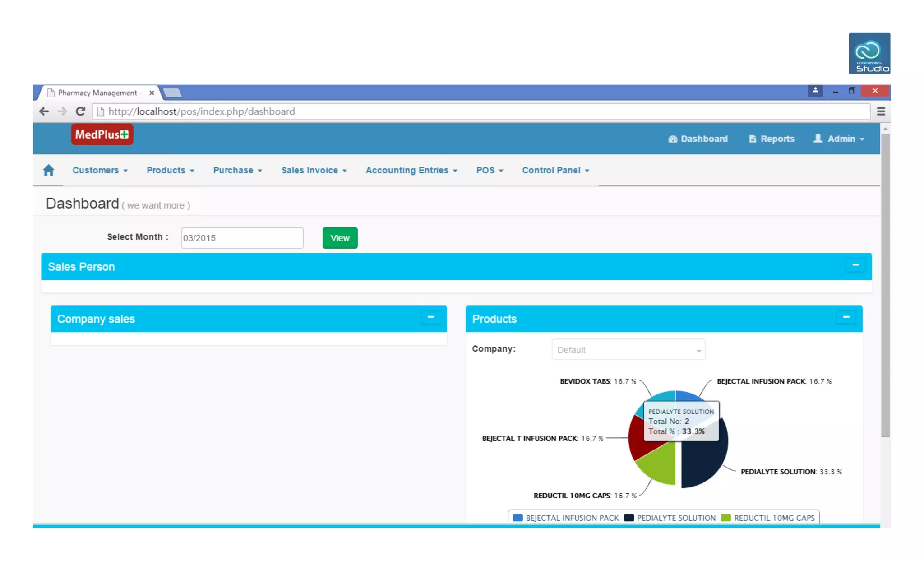The width and height of the screenshot is (924, 561).
Task: Open the Accounting Entries menu
Action: tap(411, 170)
